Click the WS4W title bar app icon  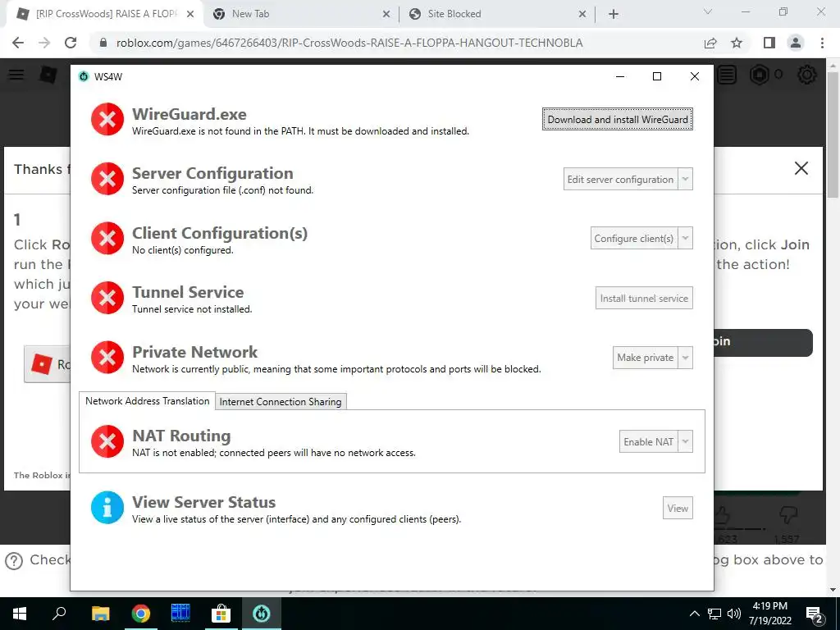(x=84, y=76)
